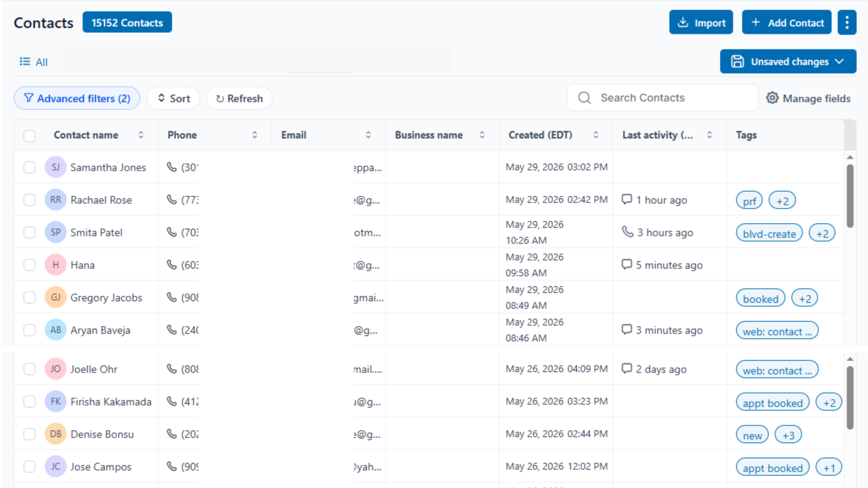The image size is (868, 488).
Task: Select checkbox for Hana
Action: click(x=29, y=265)
